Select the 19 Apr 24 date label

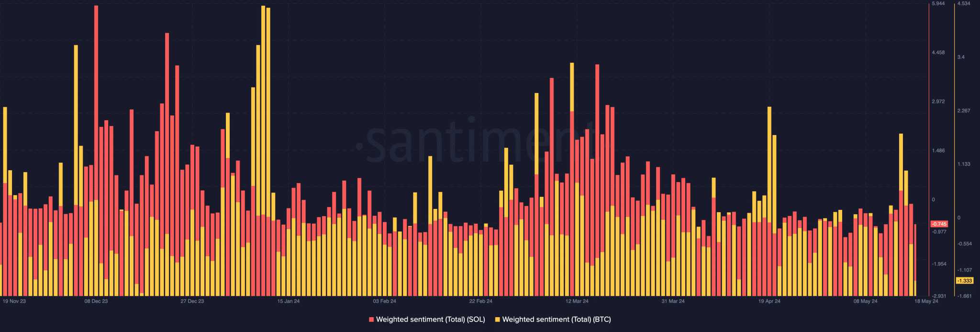pyautogui.click(x=769, y=301)
